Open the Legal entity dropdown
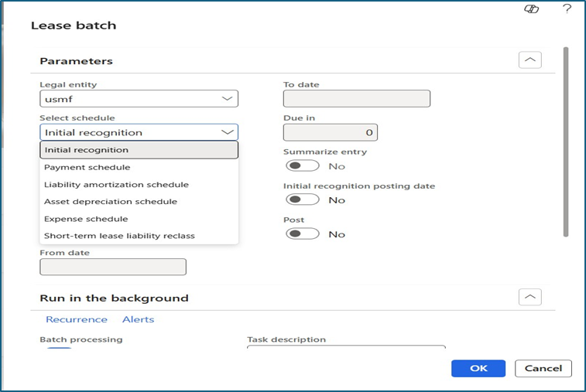 [x=228, y=99]
